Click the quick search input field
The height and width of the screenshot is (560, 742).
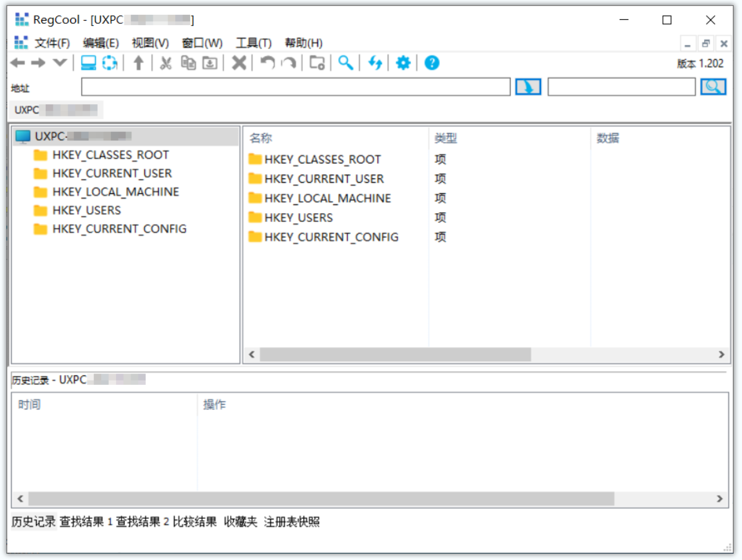622,87
